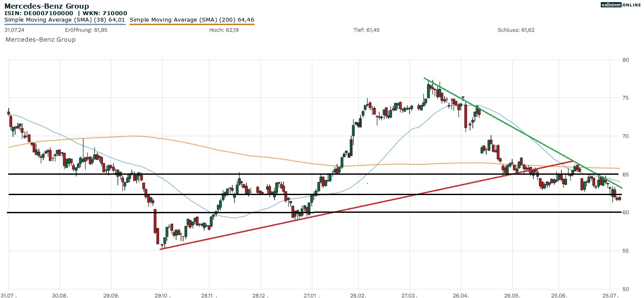
Task: Click the Tief 61,45 value
Action: [367, 30]
